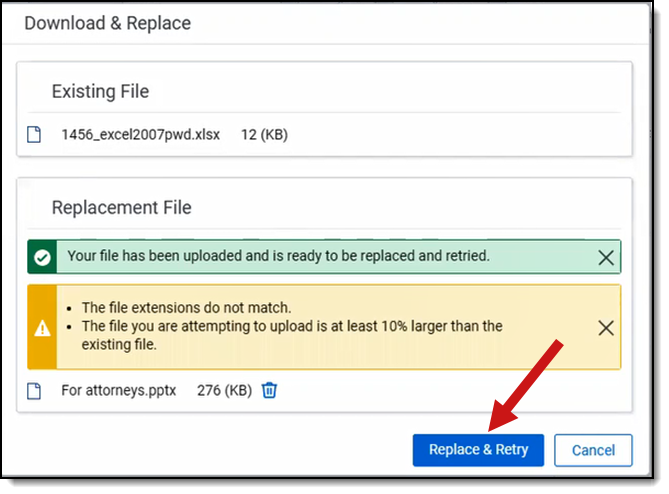This screenshot has height=494, width=669.
Task: Click the Download & Replace dialog title
Action: click(107, 23)
